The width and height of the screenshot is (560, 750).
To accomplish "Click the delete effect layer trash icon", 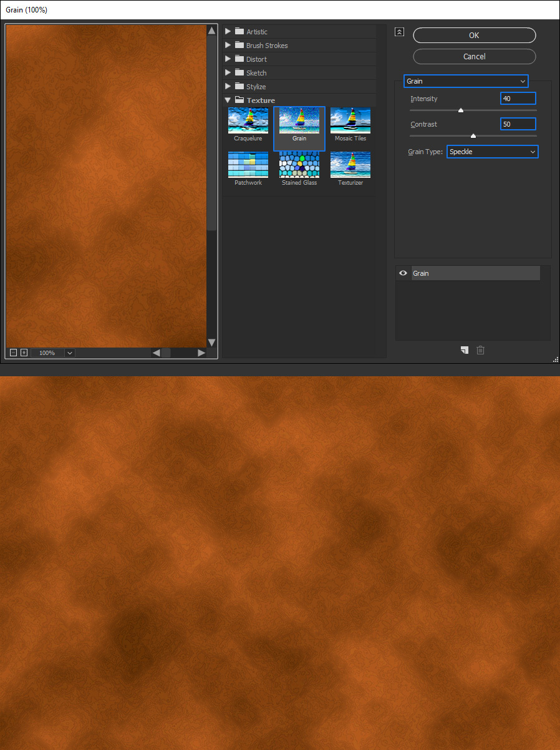I will point(480,350).
